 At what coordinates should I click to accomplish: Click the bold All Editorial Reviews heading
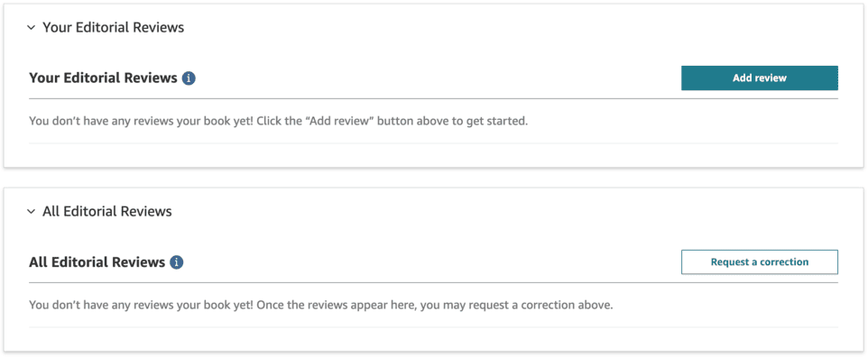pyautogui.click(x=97, y=261)
